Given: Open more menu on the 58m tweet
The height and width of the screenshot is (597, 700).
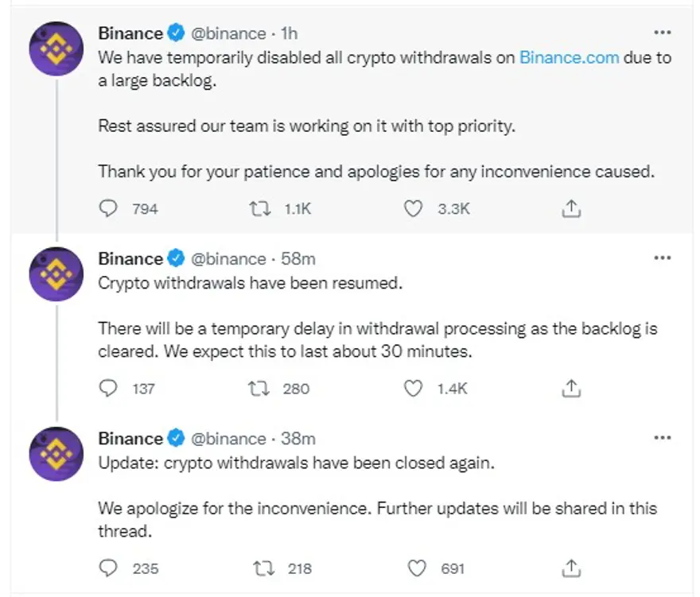Looking at the screenshot, I should [x=662, y=258].
